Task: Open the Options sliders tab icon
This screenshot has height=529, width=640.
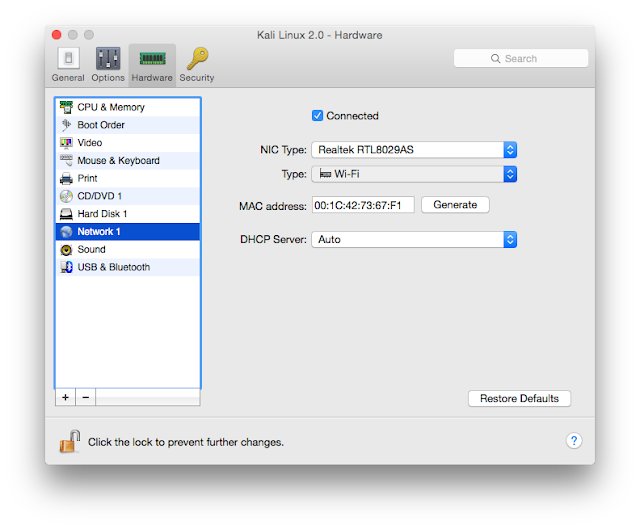Action: point(108,58)
